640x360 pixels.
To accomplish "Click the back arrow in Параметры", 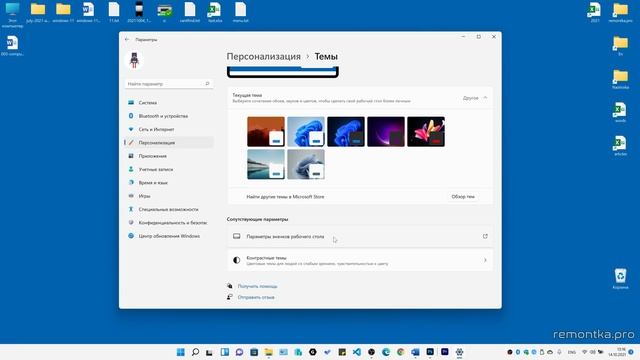I will [127, 40].
